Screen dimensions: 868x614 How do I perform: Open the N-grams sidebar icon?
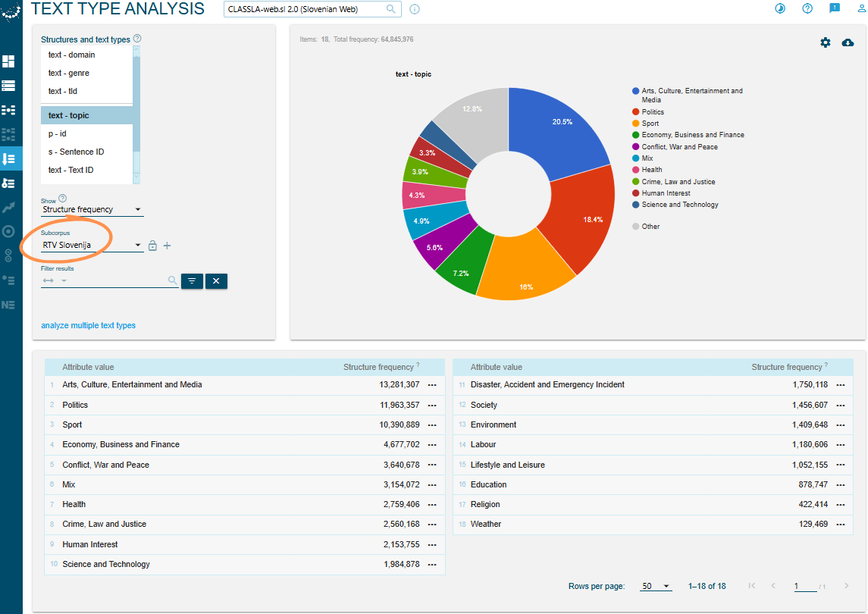[8, 305]
